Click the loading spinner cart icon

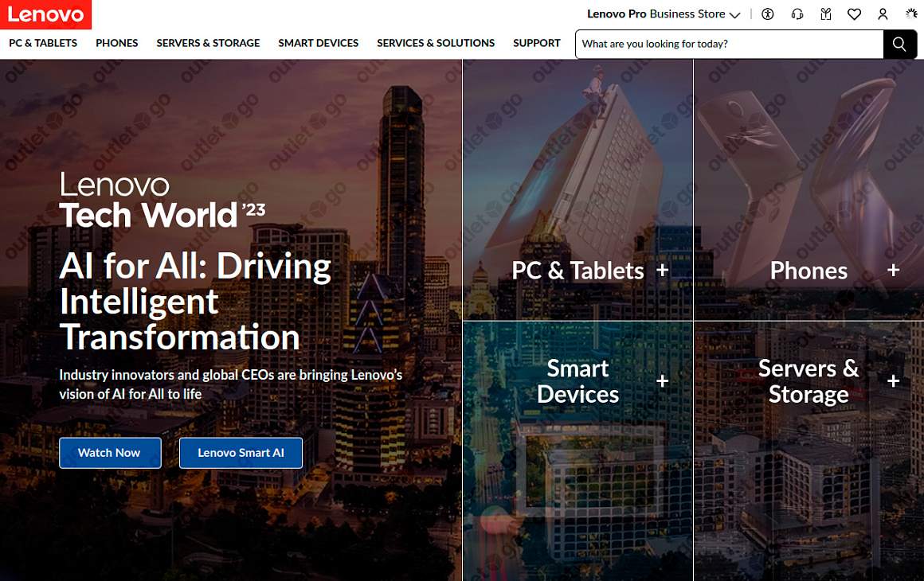pyautogui.click(x=911, y=14)
